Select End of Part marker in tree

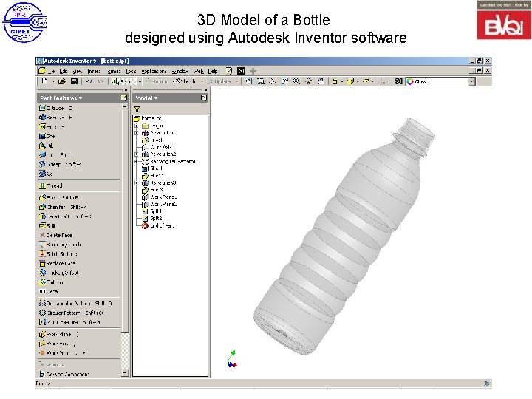[158, 225]
